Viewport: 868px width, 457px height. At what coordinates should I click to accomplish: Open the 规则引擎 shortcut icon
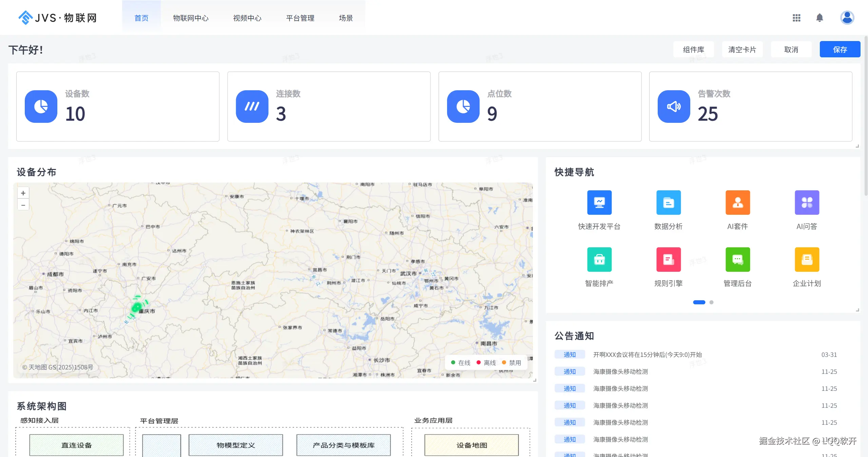pos(668,260)
